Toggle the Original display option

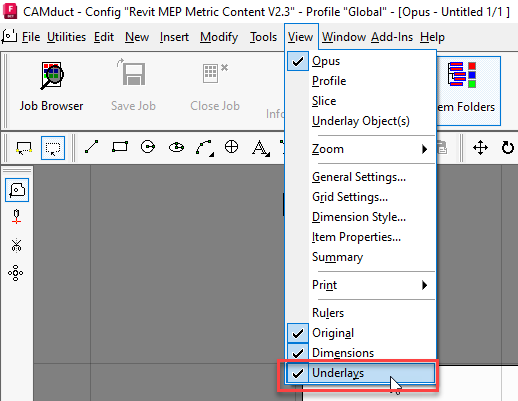point(361,333)
